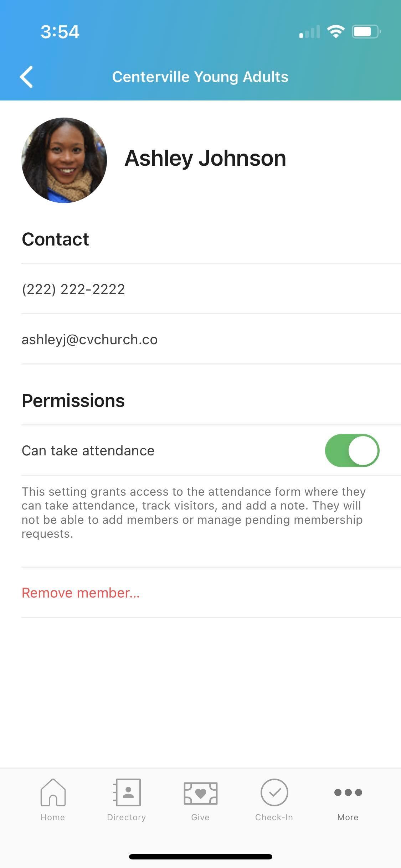Image resolution: width=401 pixels, height=868 pixels.
Task: Open the Directory address book icon
Action: point(127,792)
